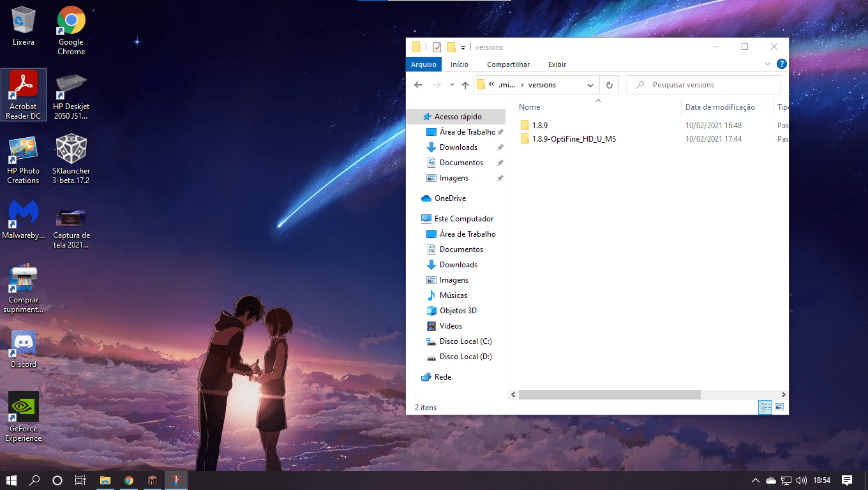The image size is (868, 490).
Task: Sort files by the Nome column
Action: point(529,107)
